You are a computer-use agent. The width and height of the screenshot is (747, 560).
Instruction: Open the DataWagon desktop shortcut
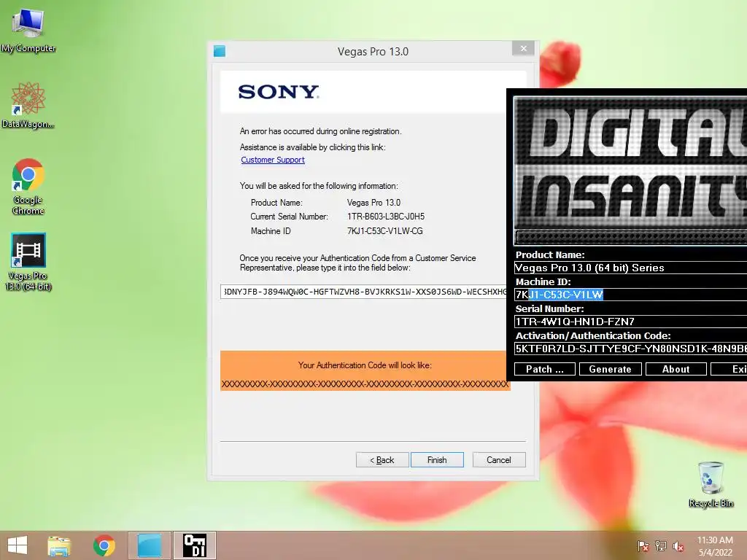(x=28, y=105)
